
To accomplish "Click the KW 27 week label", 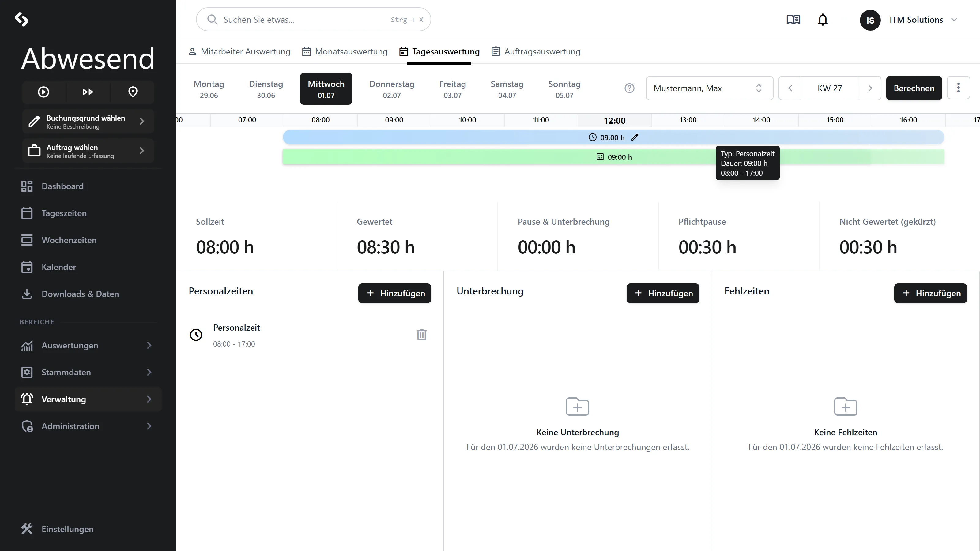I will 830,88.
